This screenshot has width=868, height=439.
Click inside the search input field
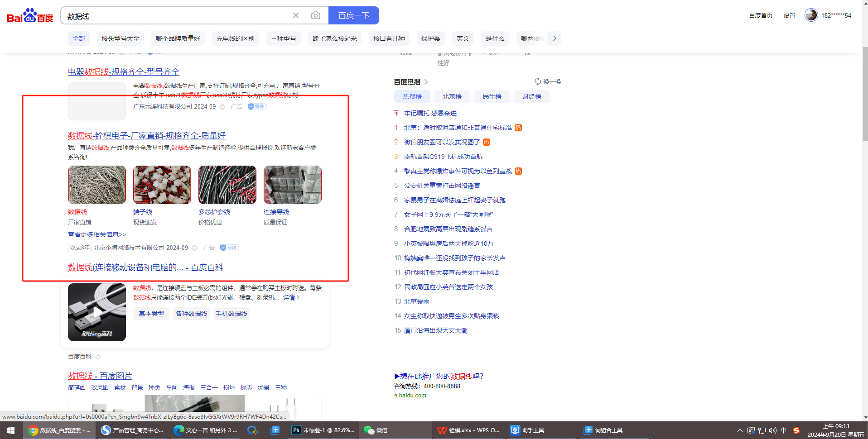[x=177, y=16]
